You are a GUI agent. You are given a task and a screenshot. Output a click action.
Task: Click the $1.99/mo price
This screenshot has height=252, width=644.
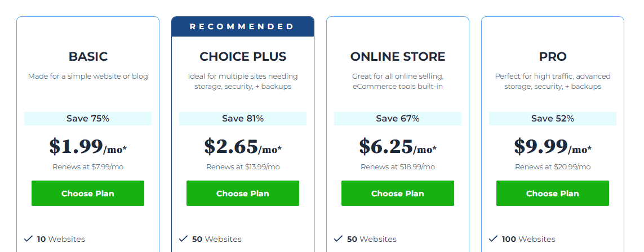(88, 147)
